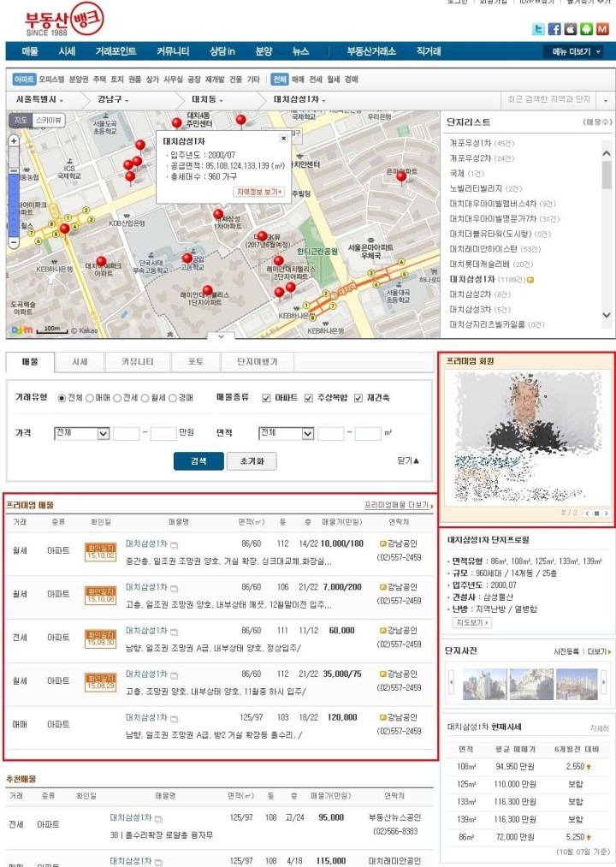616x867 pixels.
Task: Open 거래포인트 in the blue navigation bar
Action: pyautogui.click(x=115, y=51)
